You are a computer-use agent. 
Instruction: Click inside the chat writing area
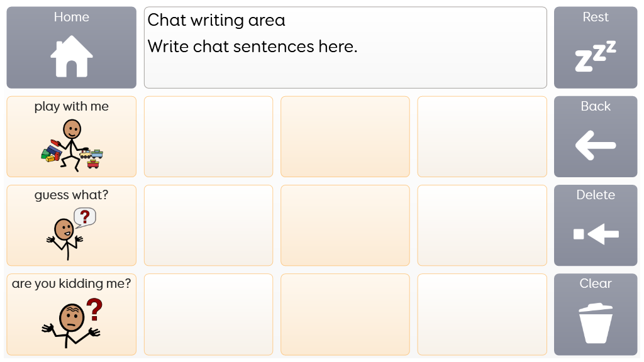click(345, 48)
